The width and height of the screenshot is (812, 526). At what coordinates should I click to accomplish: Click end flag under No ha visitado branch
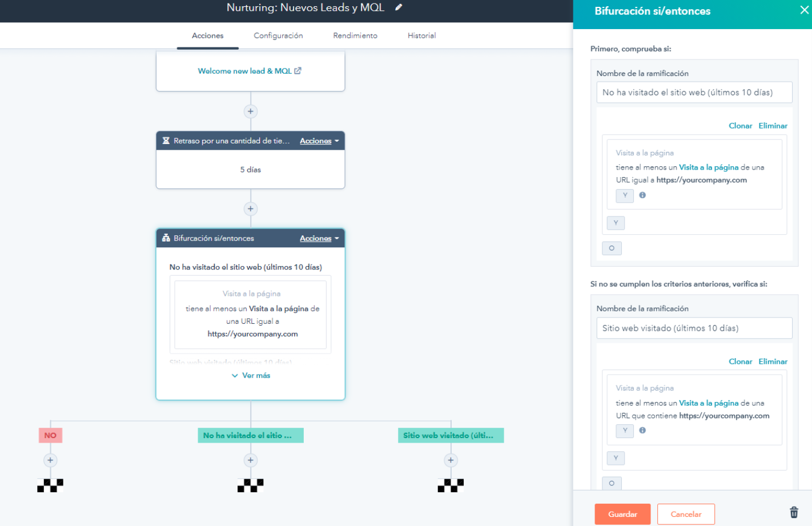point(250,485)
